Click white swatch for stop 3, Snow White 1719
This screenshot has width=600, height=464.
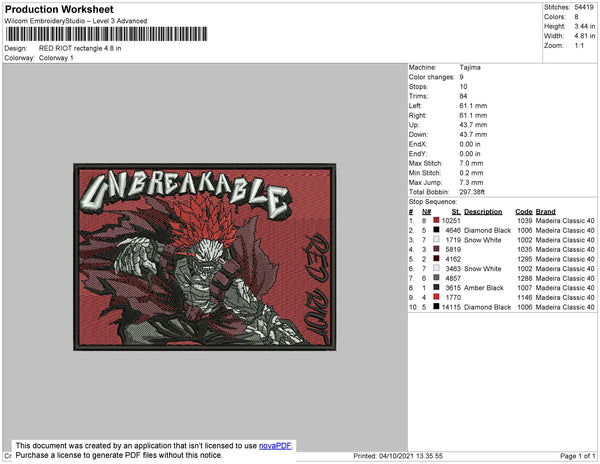[x=436, y=239]
